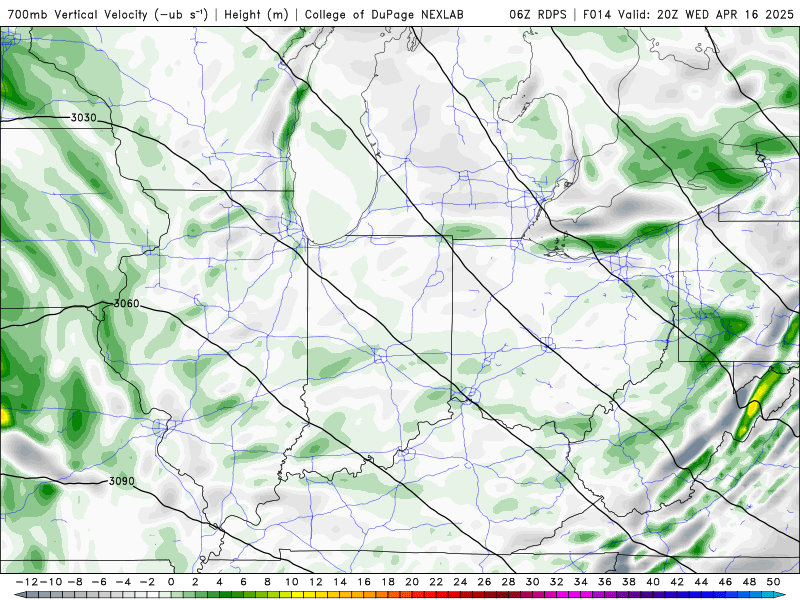800x600 pixels.
Task: Click the "06Z RDPS" model run text
Action: tap(538, 14)
